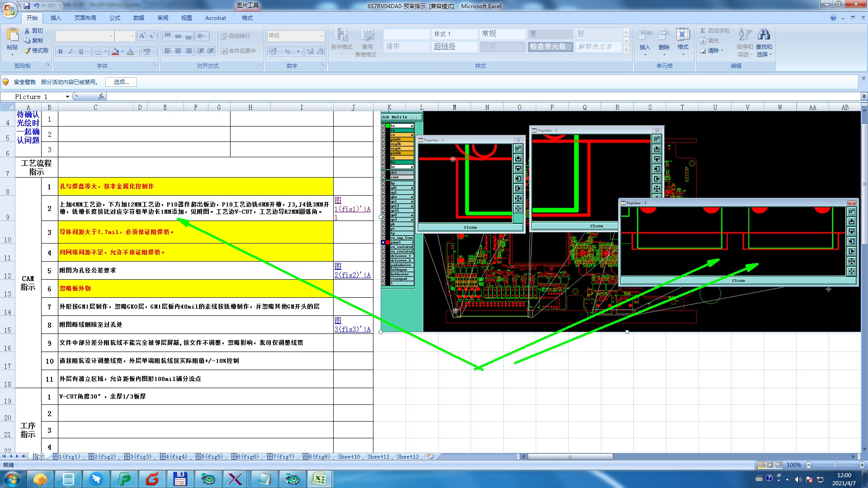868x488 pixels.
Task: Toggle align text left
Action: point(168,51)
